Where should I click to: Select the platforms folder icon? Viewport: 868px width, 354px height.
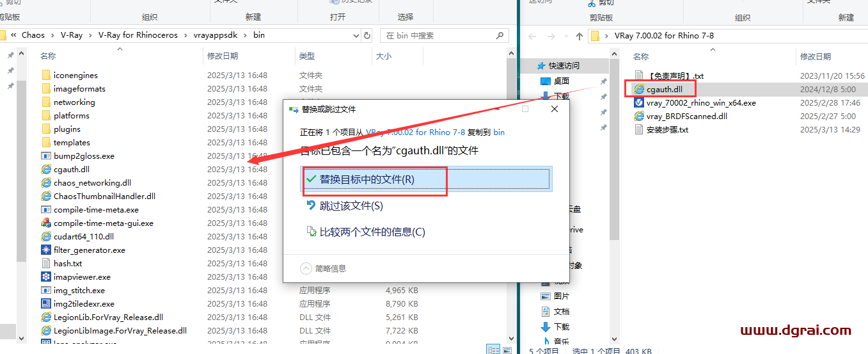[x=46, y=115]
